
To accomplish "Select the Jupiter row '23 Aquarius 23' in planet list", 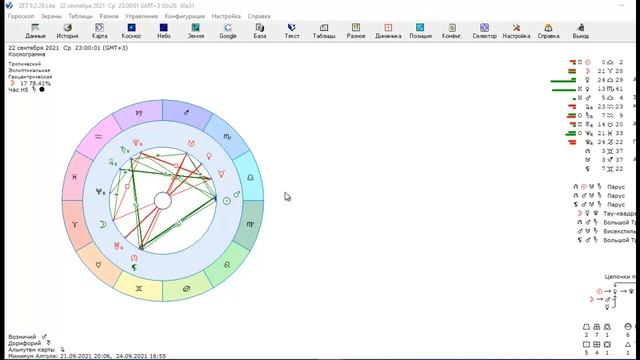I will pyautogui.click(x=597, y=107).
